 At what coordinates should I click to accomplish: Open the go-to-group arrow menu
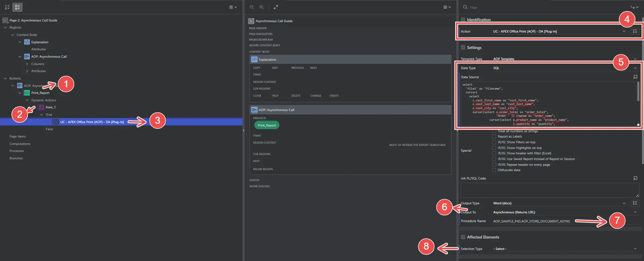click(x=634, y=7)
